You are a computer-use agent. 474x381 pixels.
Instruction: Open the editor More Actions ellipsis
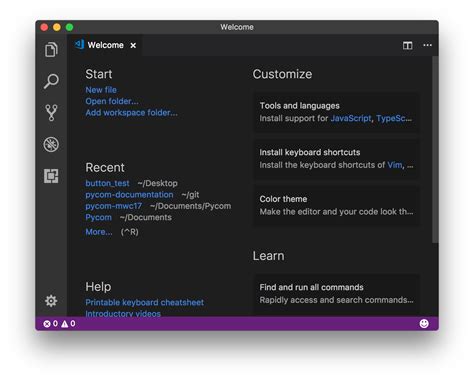pyautogui.click(x=427, y=45)
